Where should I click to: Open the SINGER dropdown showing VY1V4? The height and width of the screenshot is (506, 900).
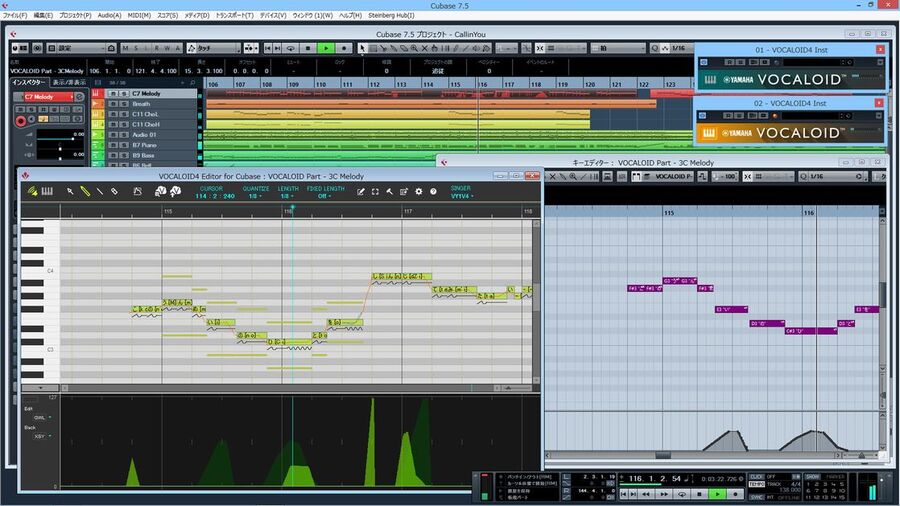pos(460,196)
